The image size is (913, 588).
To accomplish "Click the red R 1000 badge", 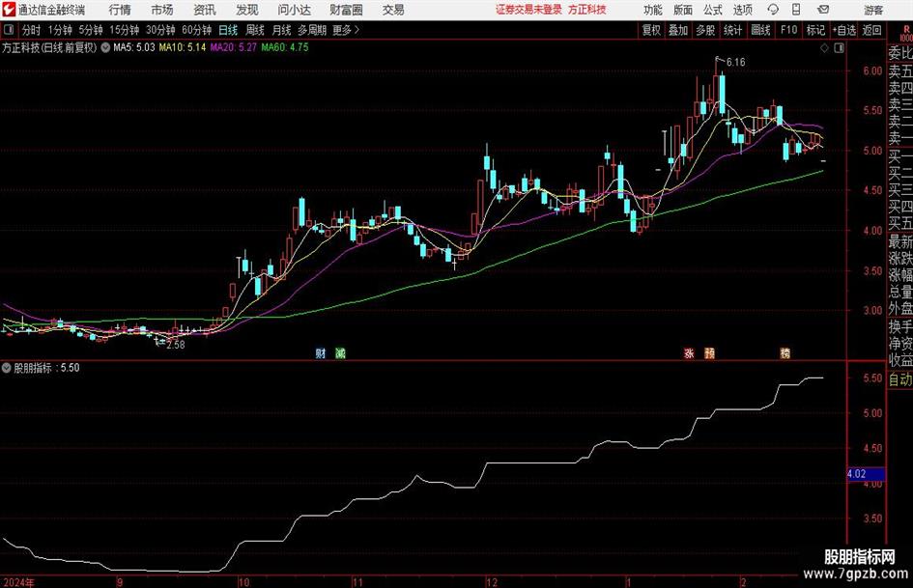I will pyautogui.click(x=906, y=33).
